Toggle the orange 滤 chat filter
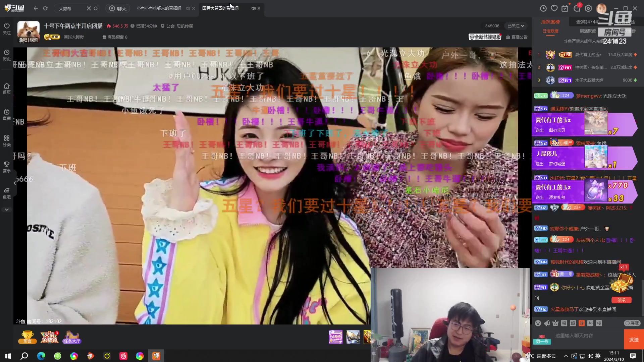 [x=582, y=323]
